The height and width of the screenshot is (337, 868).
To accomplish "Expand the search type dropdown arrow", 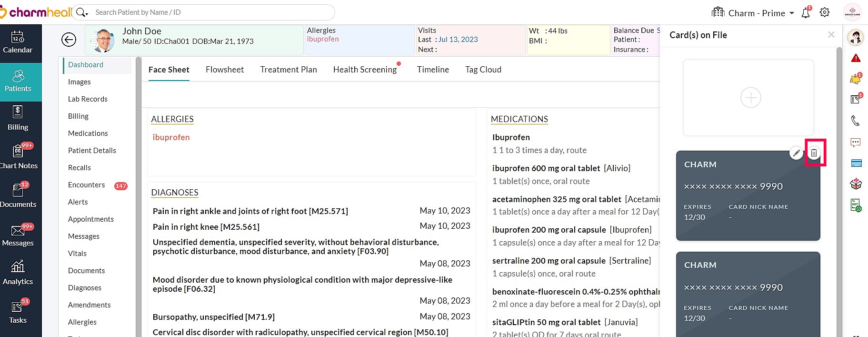I will pyautogui.click(x=86, y=14).
